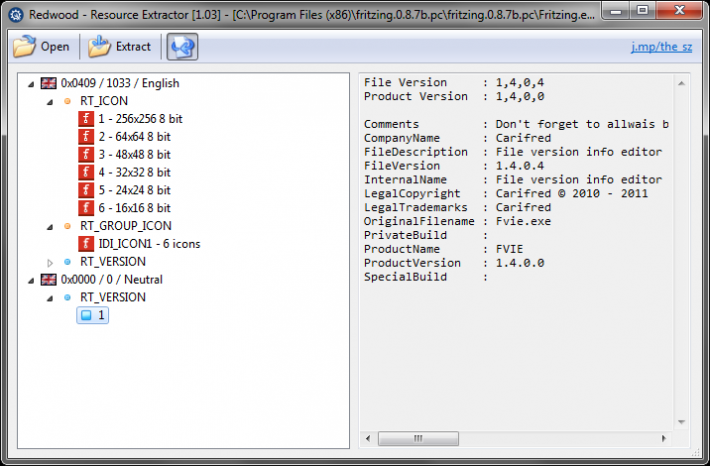Close the Redwood window
This screenshot has width=710, height=466.
click(x=679, y=10)
